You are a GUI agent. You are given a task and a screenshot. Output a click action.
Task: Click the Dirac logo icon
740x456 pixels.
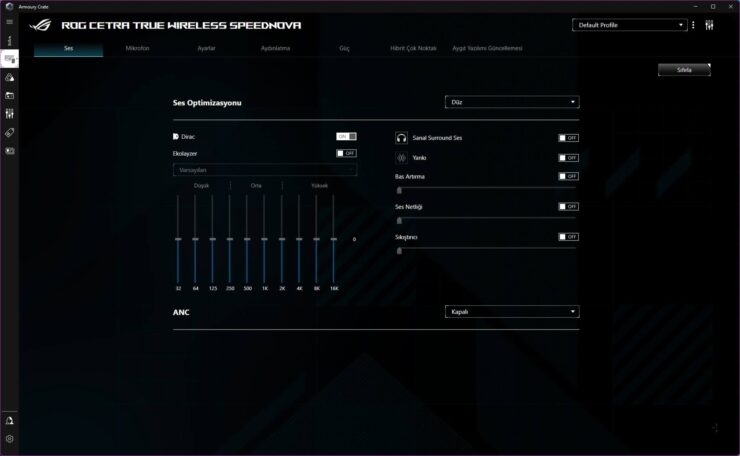(x=176, y=136)
